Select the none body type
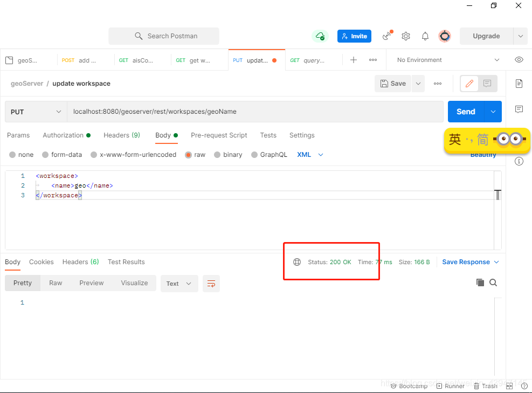Screen dimensions: 532x393 coord(12,155)
